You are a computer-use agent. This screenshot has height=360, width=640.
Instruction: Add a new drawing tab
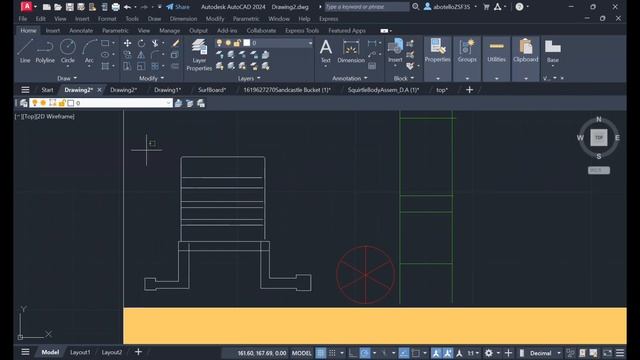pos(469,90)
